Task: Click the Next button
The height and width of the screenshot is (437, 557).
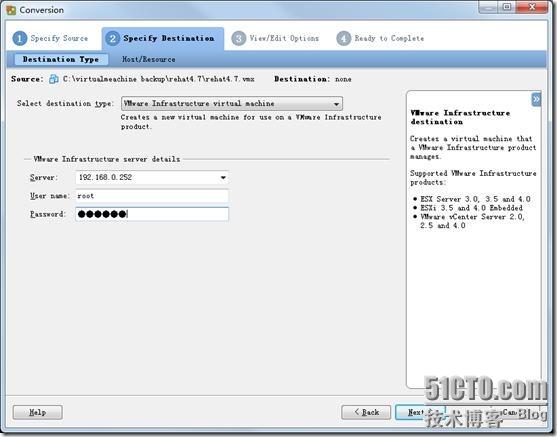Action: pos(420,412)
